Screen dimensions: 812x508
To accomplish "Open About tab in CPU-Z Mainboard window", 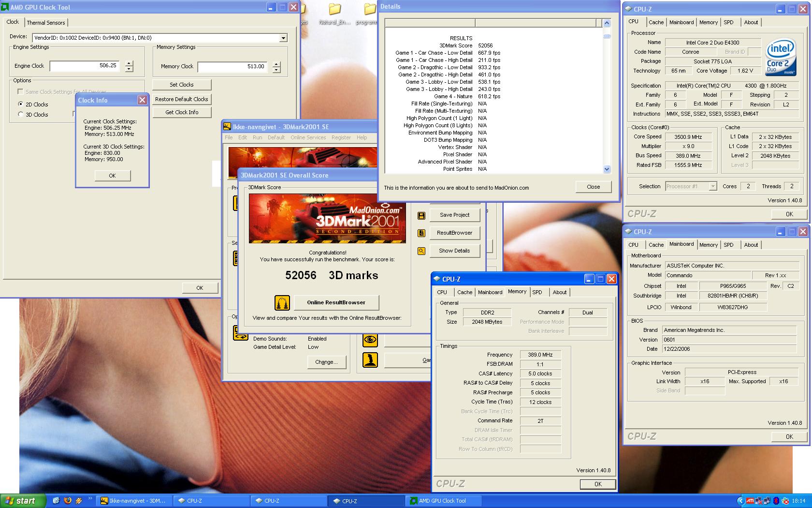I will tap(751, 245).
